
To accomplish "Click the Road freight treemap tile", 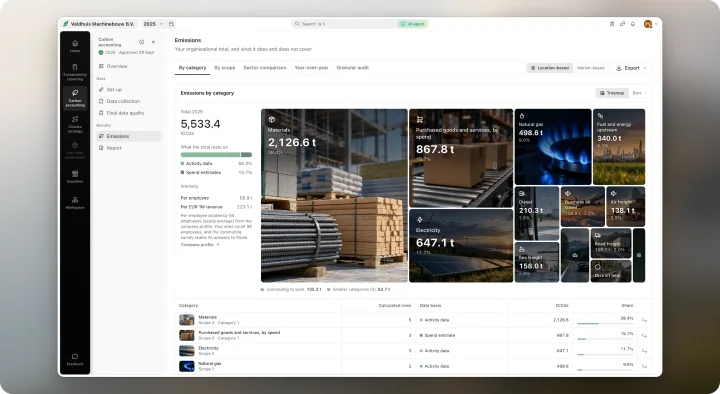I will click(x=611, y=242).
